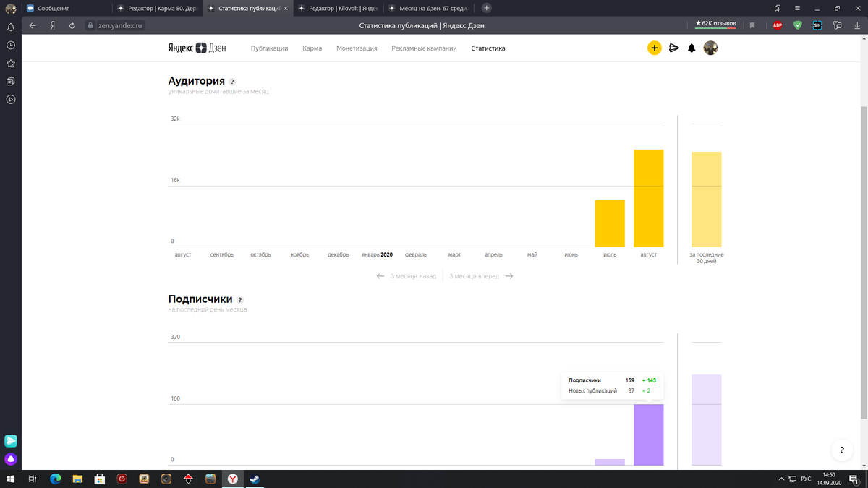Viewport: 868px width, 488px height.
Task: Click the July audience bar
Action: pyautogui.click(x=610, y=223)
